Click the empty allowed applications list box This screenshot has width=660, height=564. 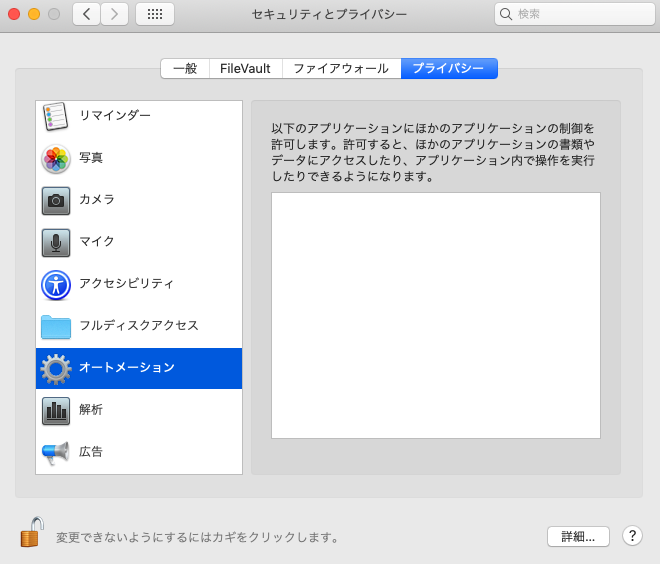[x=436, y=315]
